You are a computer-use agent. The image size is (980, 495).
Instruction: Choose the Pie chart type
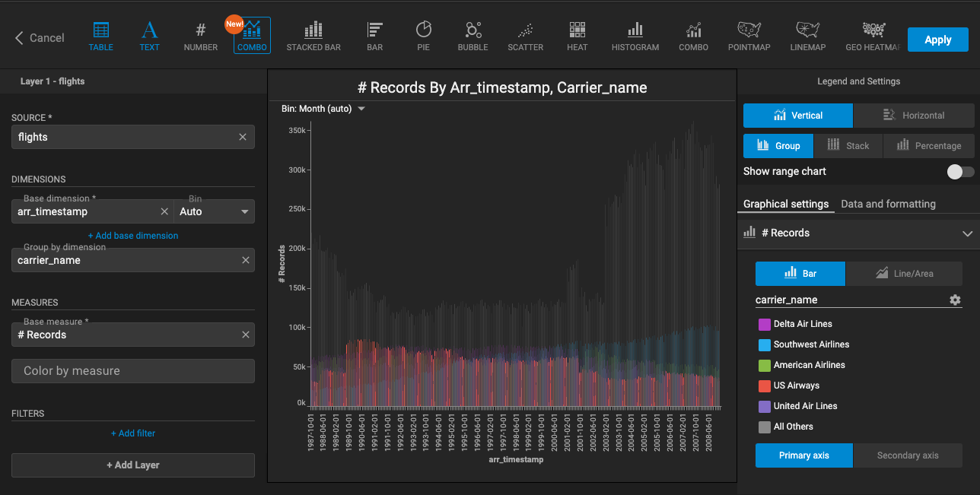click(423, 36)
